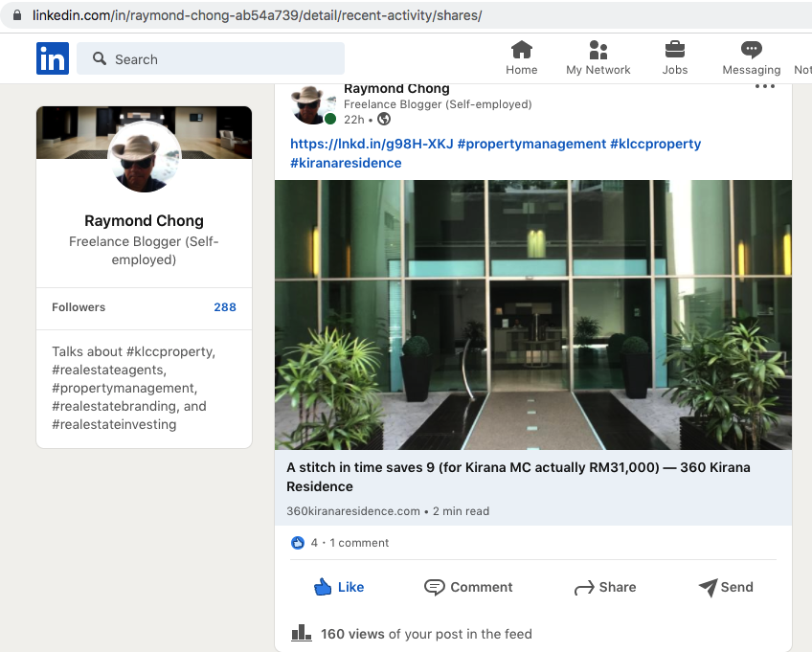
Task: Click the Comment button
Action: pyautogui.click(x=468, y=587)
